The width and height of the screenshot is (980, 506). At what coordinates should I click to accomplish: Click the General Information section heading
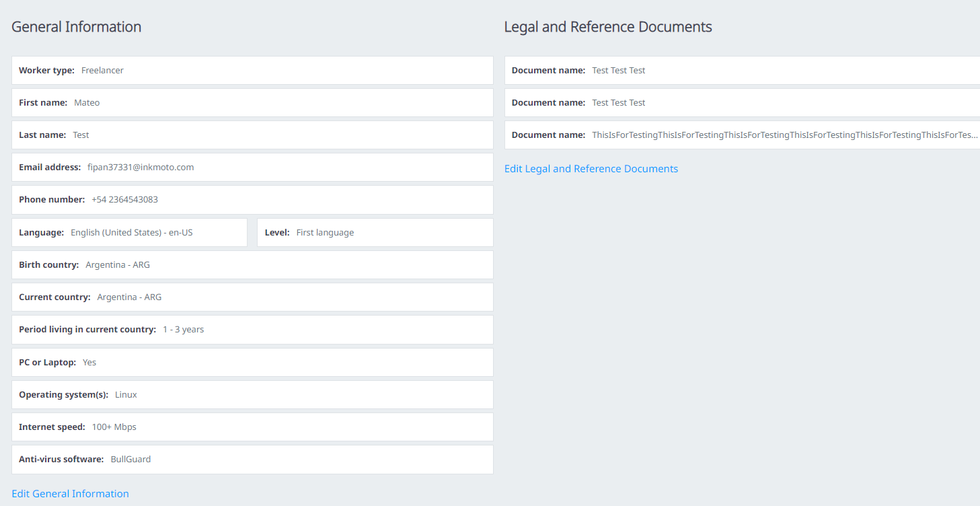pyautogui.click(x=77, y=27)
